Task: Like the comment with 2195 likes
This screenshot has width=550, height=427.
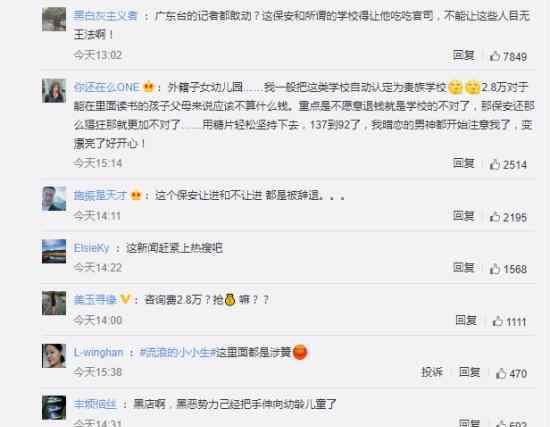Action: (508, 217)
